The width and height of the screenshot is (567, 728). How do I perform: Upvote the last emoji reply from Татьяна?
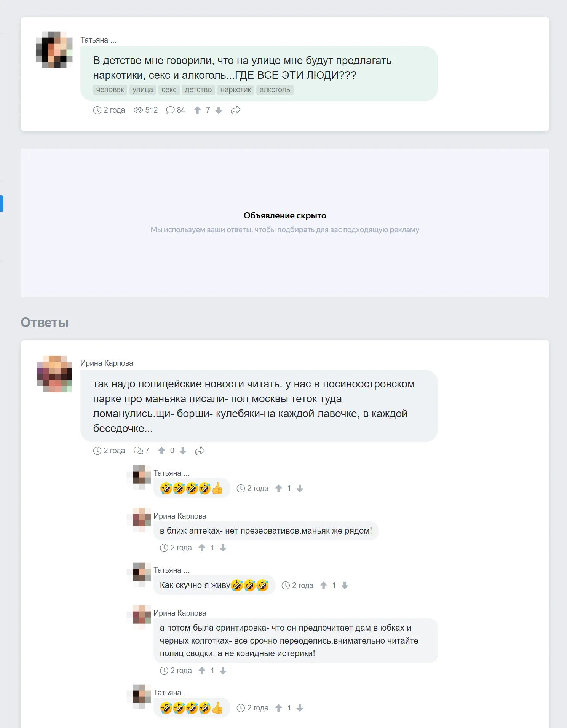point(278,708)
